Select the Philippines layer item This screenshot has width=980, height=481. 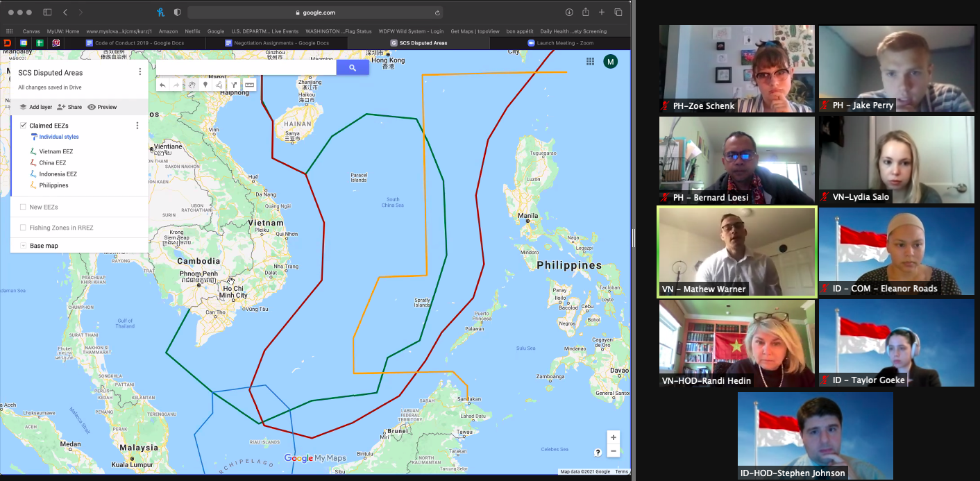(53, 185)
